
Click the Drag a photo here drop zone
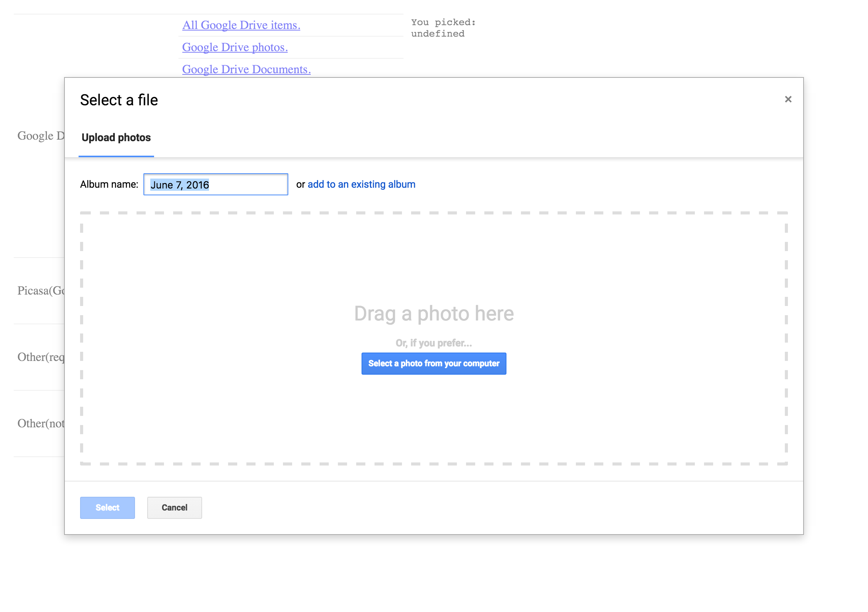click(x=434, y=313)
